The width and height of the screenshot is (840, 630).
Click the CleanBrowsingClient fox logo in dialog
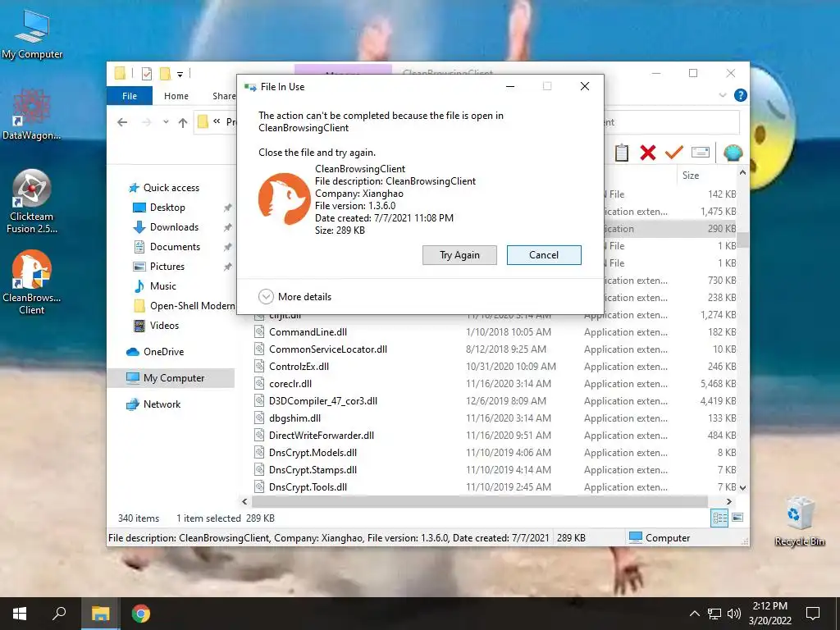[284, 199]
